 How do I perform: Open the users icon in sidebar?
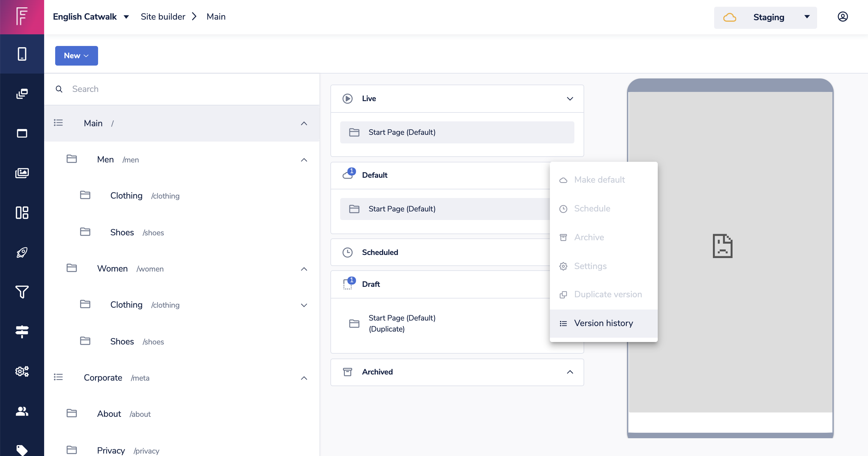tap(22, 411)
